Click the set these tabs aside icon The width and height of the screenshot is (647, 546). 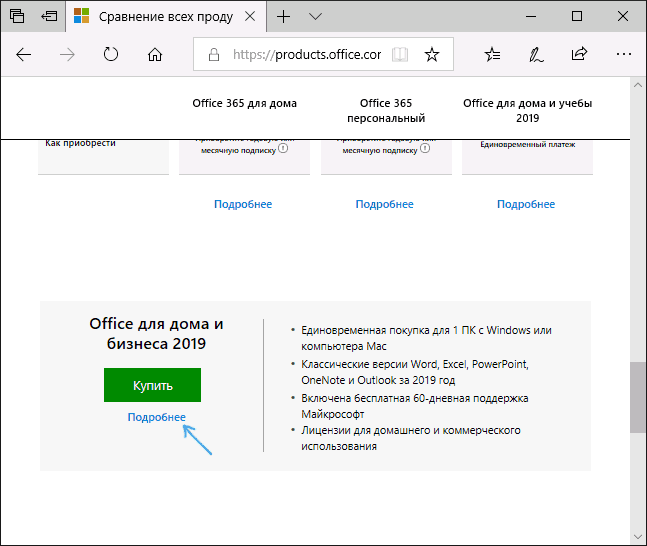click(49, 16)
